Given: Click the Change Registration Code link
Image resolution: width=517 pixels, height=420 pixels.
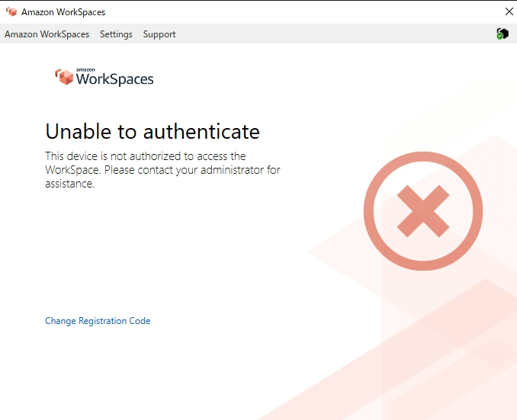Looking at the screenshot, I should click(x=98, y=321).
